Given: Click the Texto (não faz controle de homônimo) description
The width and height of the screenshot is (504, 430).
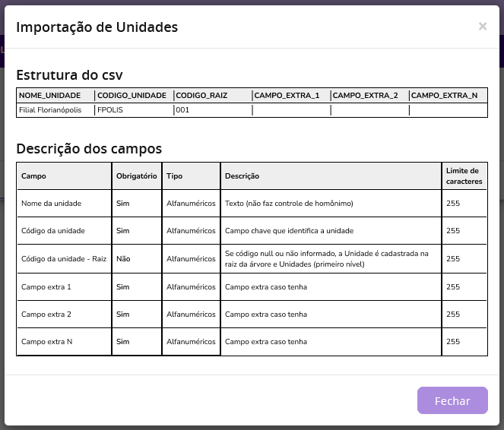Looking at the screenshot, I should click(289, 204).
